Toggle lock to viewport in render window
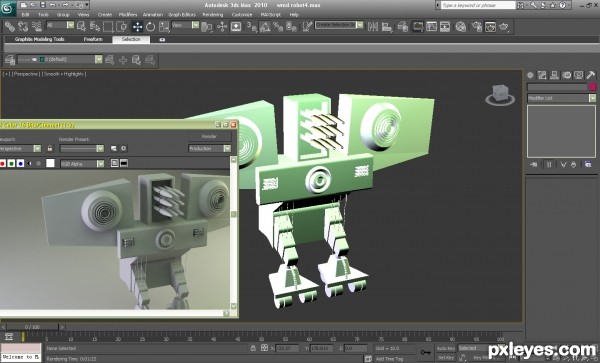The width and height of the screenshot is (600, 363). (x=50, y=148)
